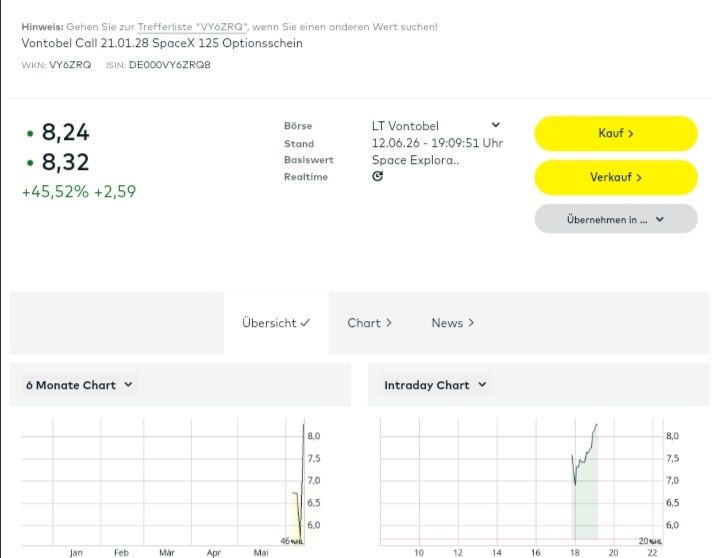
Task: Open the News tab
Action: click(x=452, y=323)
